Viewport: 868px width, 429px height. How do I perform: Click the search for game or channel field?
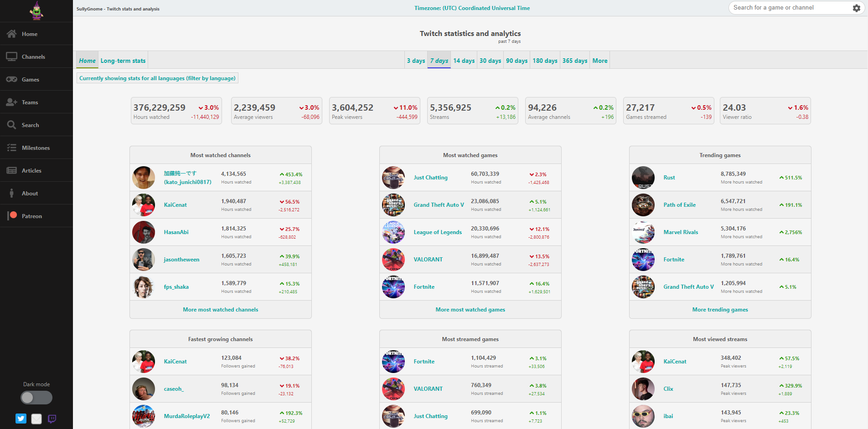791,8
